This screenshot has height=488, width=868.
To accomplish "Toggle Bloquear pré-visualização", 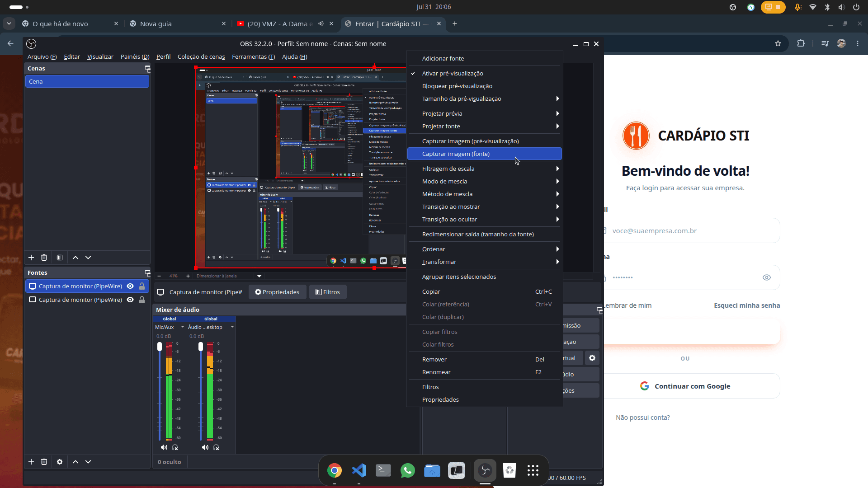I will [485, 86].
